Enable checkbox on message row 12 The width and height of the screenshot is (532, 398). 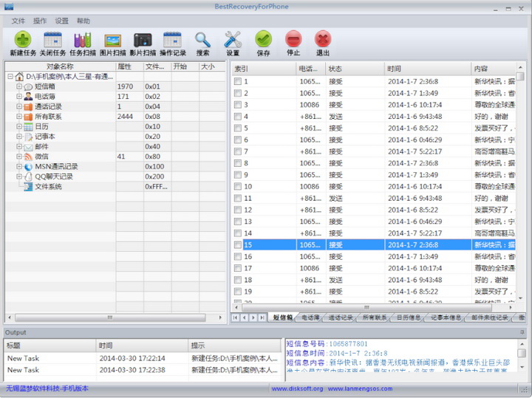pos(238,210)
